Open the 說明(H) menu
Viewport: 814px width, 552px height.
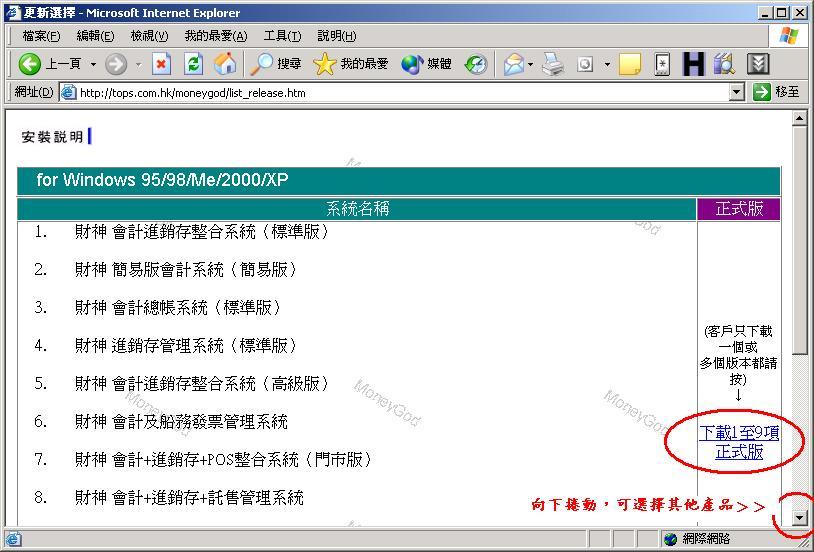tap(336, 36)
